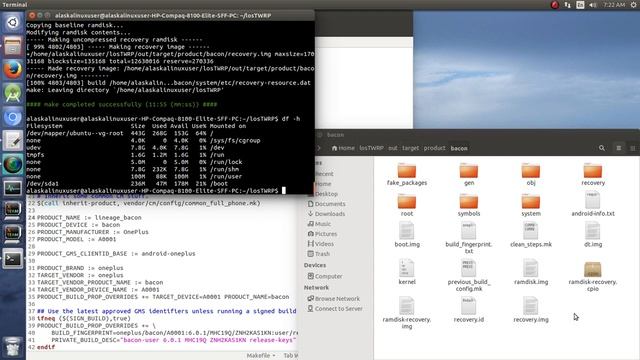Open the recovery folder
Image resolution: width=640 pixels, height=360 pixels.
[x=593, y=174]
